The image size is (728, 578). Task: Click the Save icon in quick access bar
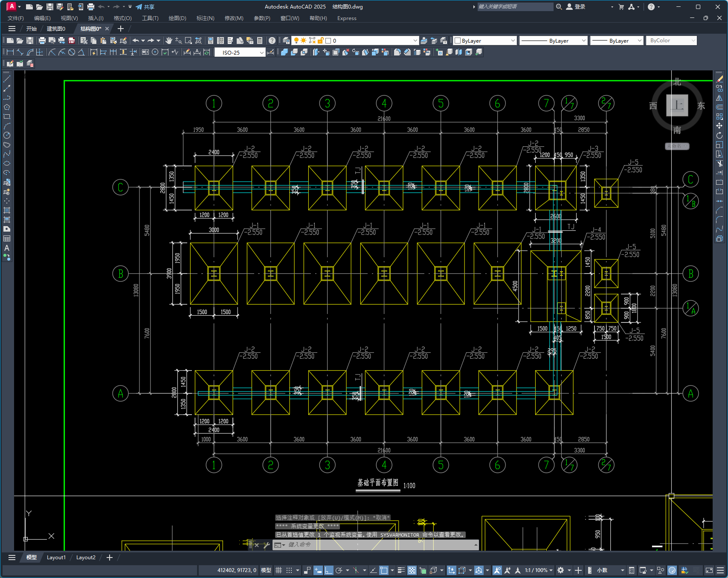tap(49, 7)
